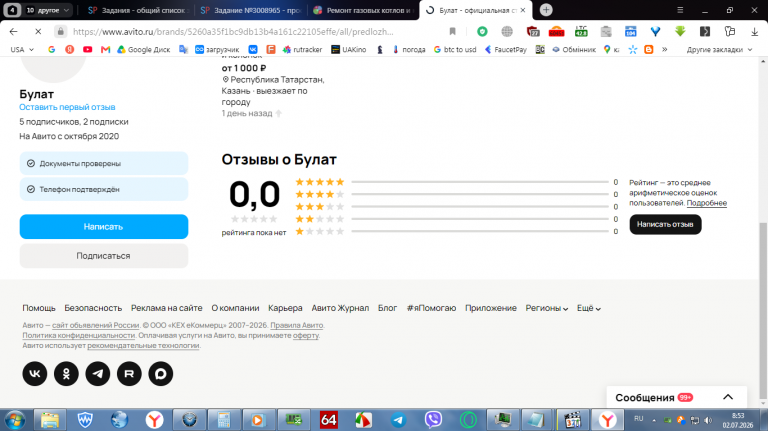
Task: Click site lock icon in address bar
Action: 60,32
